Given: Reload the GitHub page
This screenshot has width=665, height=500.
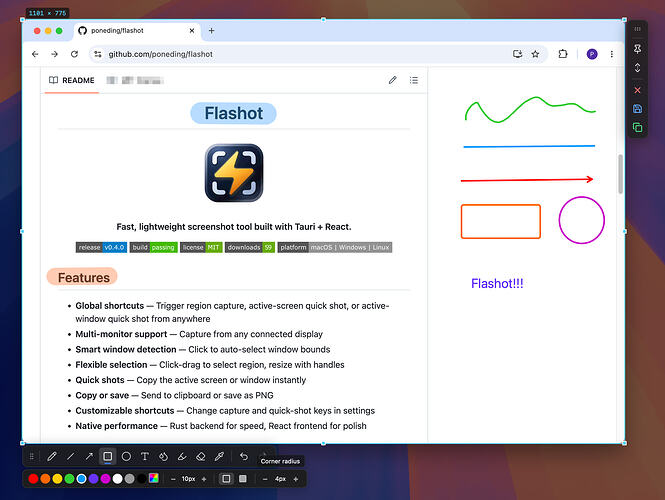Looking at the screenshot, I should (74, 54).
